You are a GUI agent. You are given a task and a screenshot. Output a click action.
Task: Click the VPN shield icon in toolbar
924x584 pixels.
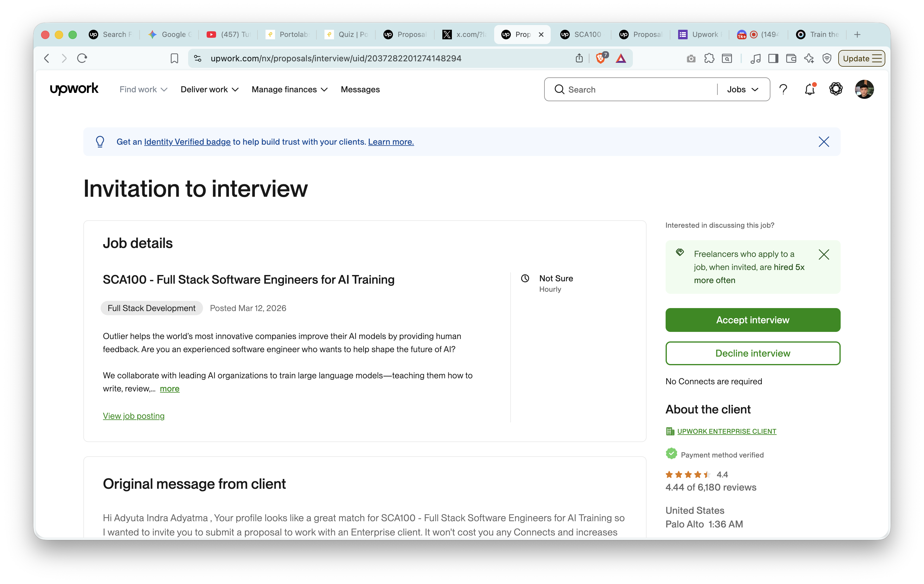tap(827, 58)
